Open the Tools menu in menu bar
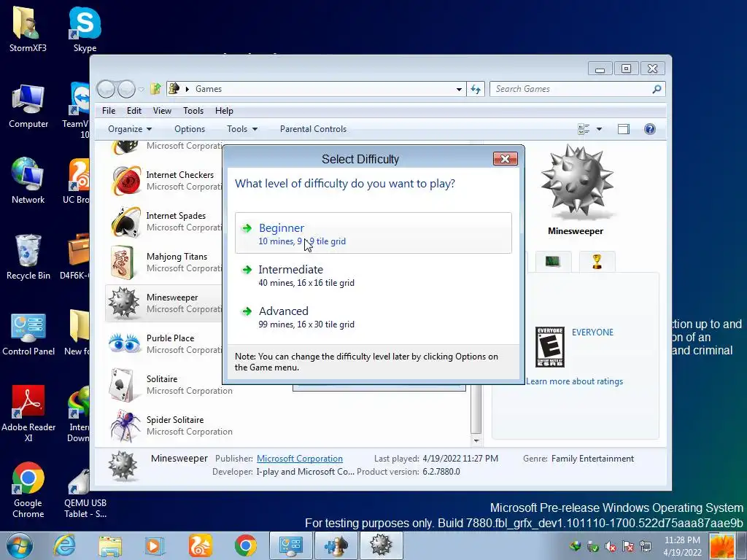This screenshot has height=560, width=747. tap(193, 111)
